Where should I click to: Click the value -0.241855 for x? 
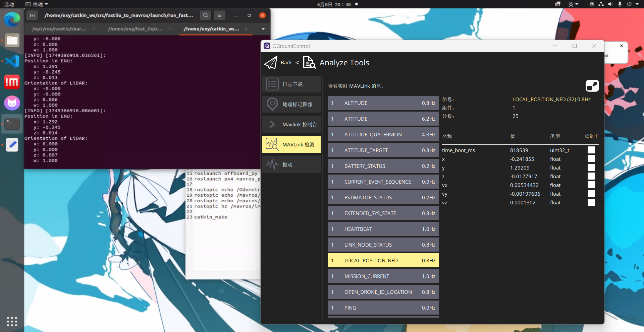[522, 159]
